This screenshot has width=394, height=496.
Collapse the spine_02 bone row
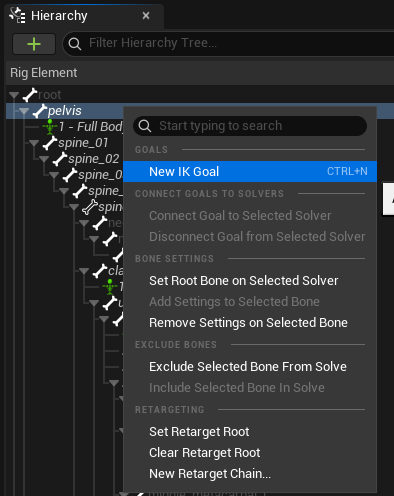(44, 159)
